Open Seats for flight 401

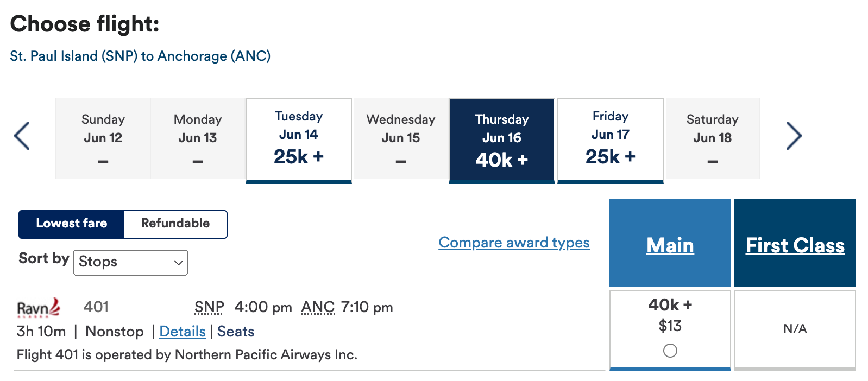235,331
